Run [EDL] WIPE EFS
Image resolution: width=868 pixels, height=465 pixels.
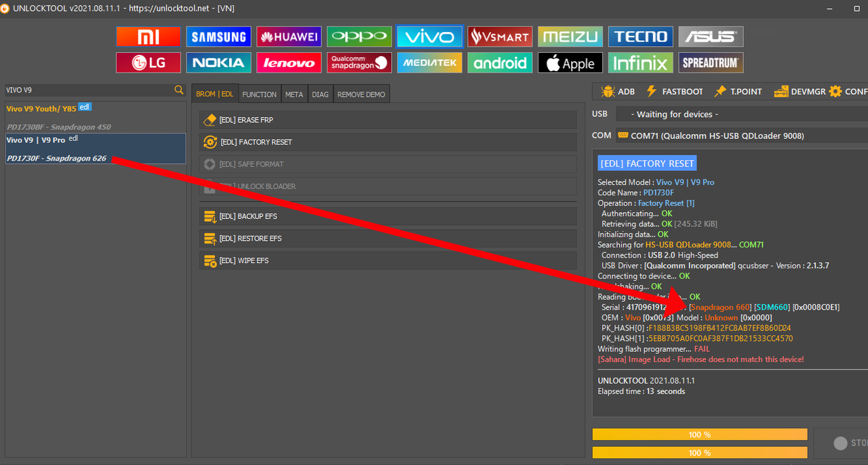coord(388,260)
